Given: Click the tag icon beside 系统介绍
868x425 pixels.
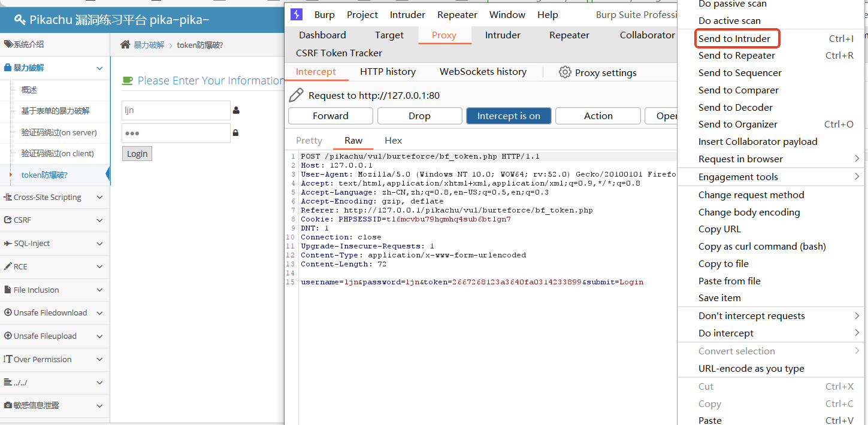Looking at the screenshot, I should click(8, 44).
